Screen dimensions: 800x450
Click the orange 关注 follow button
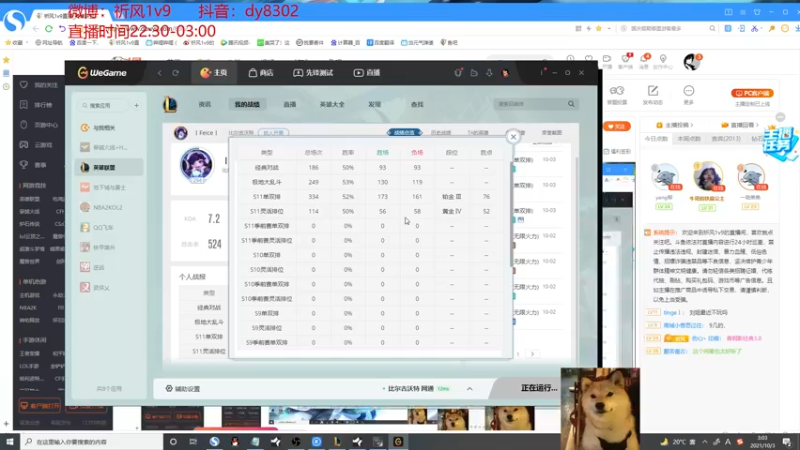617,127
